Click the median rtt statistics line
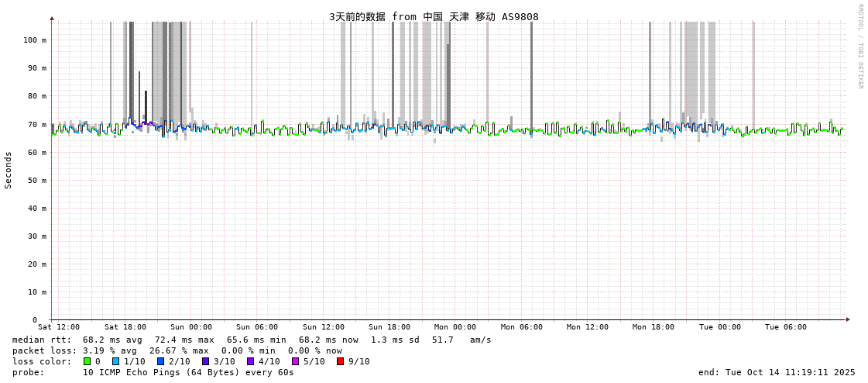Viewport: 868px width, 383px height. click(252, 340)
